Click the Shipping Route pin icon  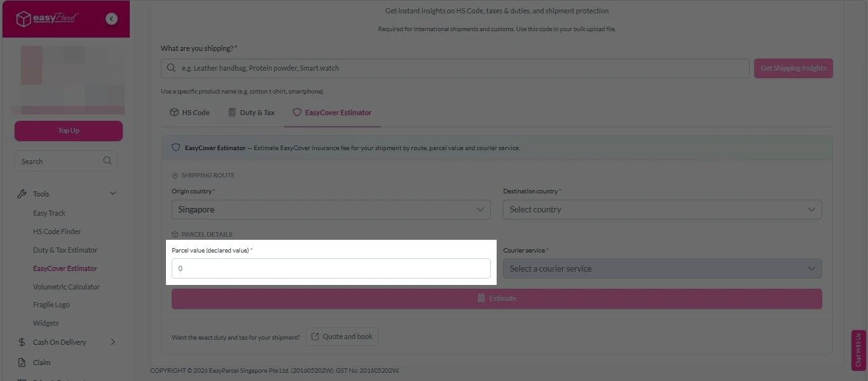coord(175,176)
